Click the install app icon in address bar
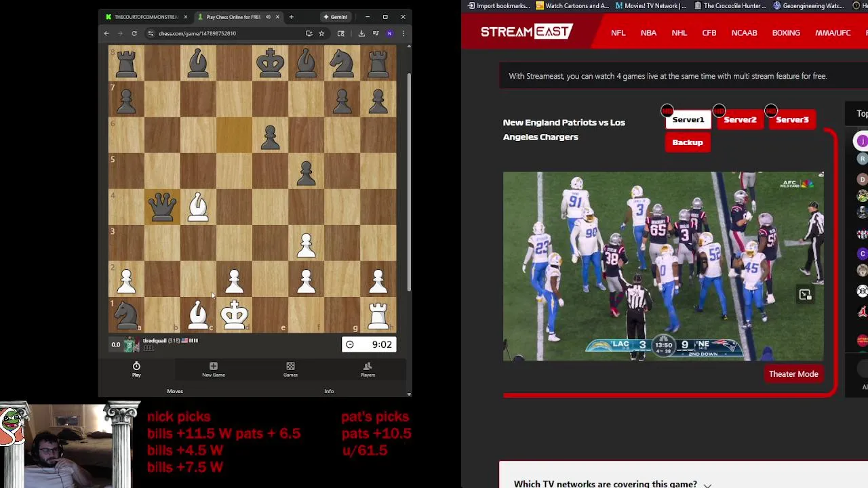Image resolution: width=868 pixels, height=488 pixels. (x=309, y=33)
